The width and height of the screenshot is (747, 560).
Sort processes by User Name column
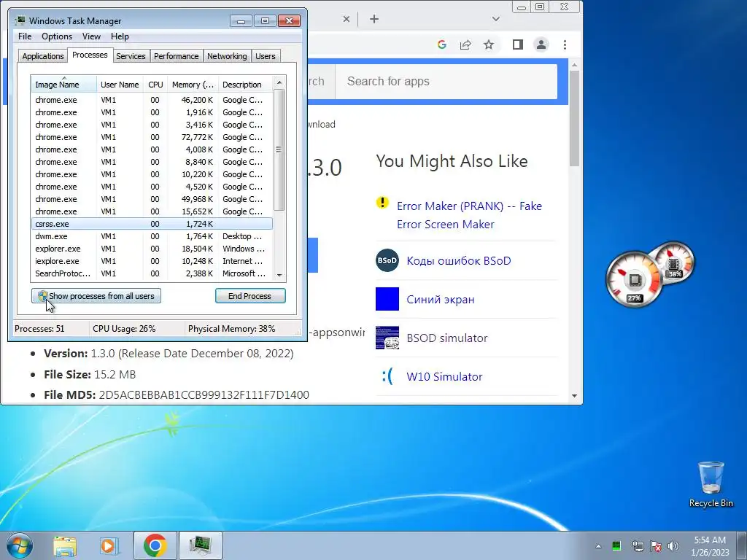tap(120, 85)
